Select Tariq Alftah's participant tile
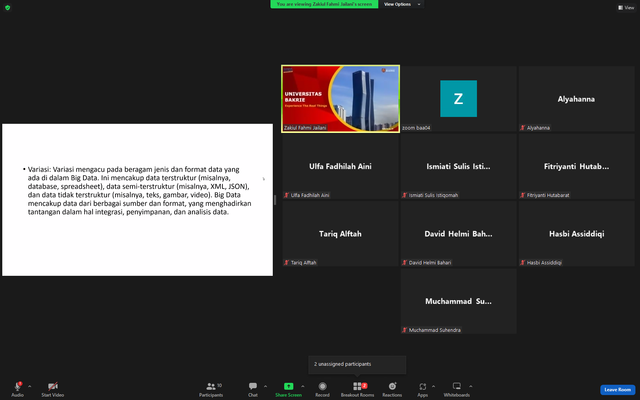 (340, 233)
